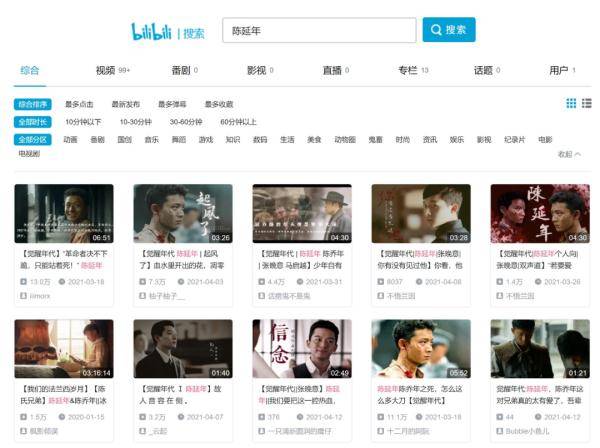Select 10分钟以下 duration filter

coord(83,122)
